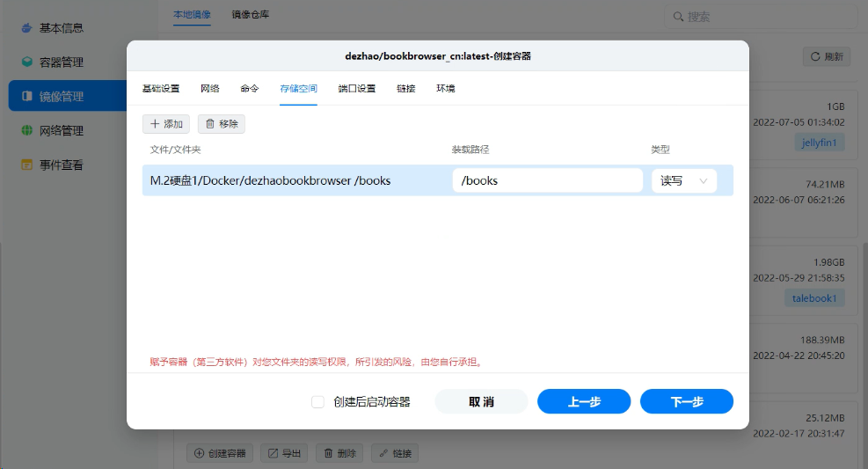This screenshot has width=868, height=469.
Task: Click the 188.39MB image size text
Action: [x=822, y=340]
